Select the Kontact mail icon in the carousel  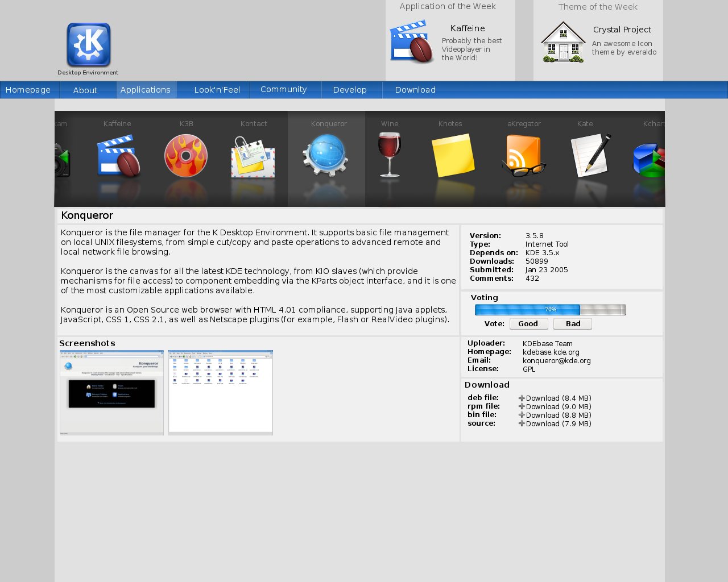coord(253,157)
